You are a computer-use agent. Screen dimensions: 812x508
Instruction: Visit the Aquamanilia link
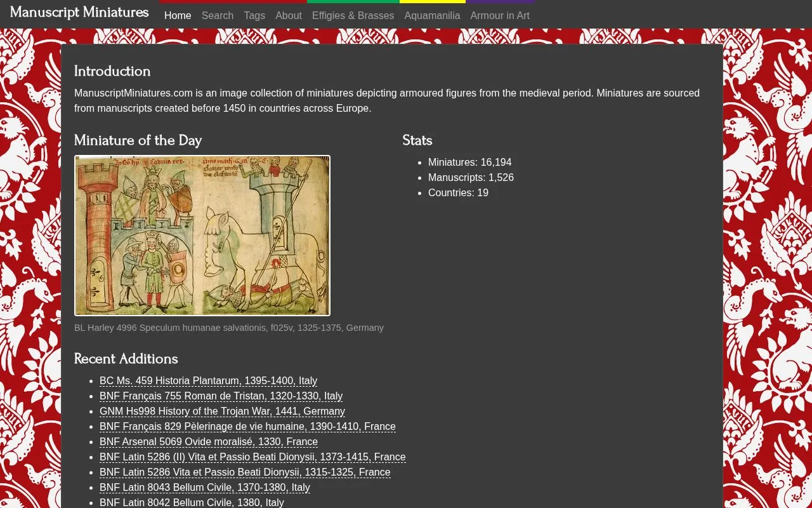432,15
